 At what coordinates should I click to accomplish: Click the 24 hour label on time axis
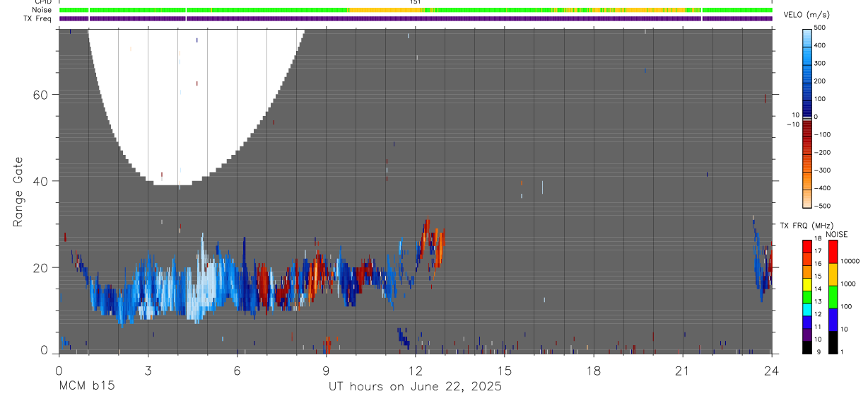pos(771,371)
